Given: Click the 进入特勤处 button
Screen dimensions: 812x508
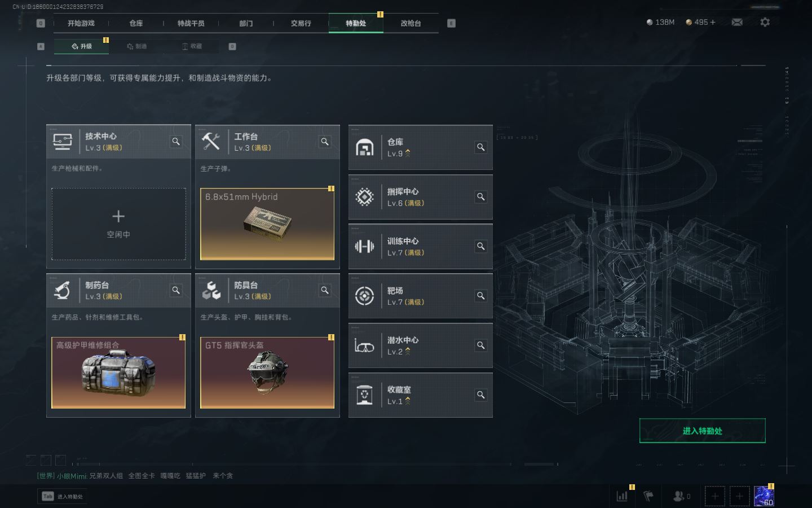Looking at the screenshot, I should pyautogui.click(x=702, y=431).
